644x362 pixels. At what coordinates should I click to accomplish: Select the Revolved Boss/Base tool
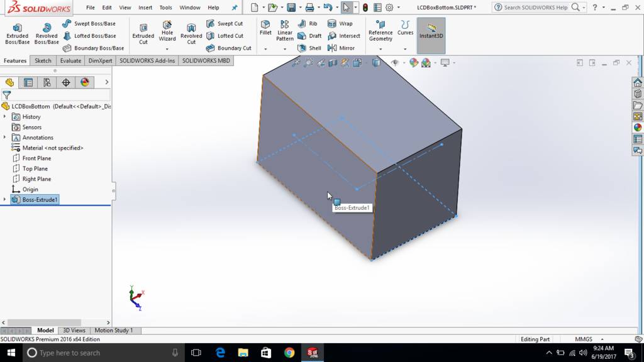47,34
